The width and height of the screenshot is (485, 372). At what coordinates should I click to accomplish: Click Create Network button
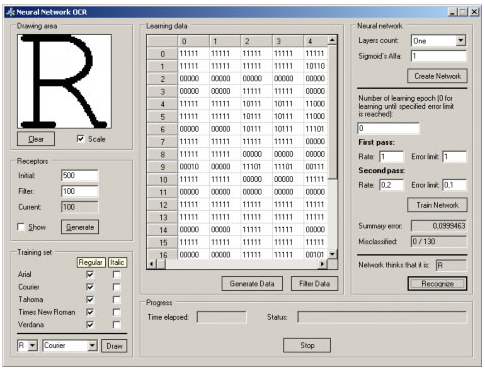coord(437,76)
